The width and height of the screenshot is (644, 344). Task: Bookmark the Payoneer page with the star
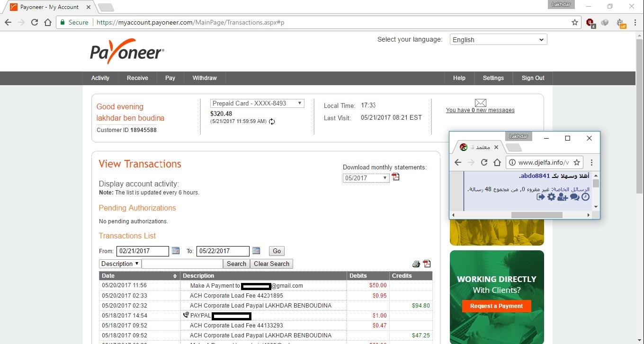(575, 22)
